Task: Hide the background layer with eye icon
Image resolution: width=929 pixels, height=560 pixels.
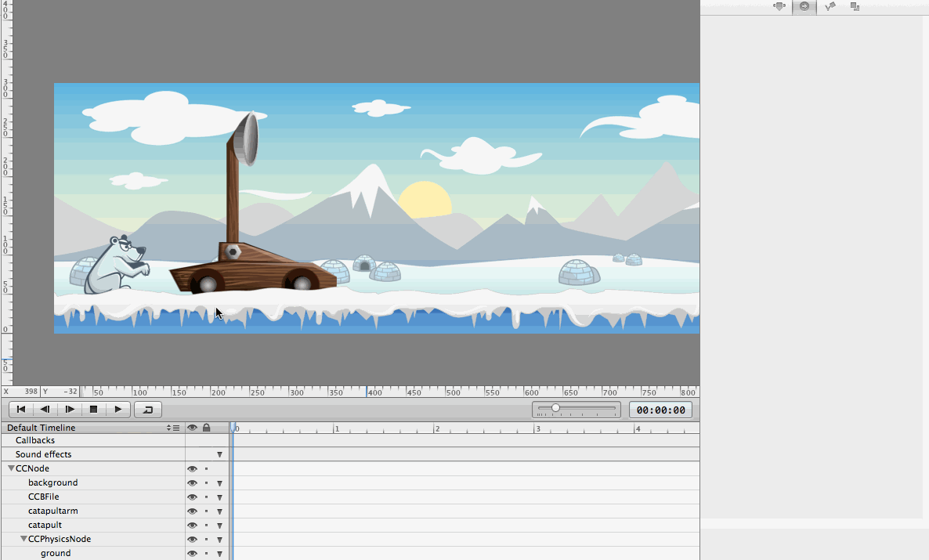Action: pyautogui.click(x=192, y=483)
